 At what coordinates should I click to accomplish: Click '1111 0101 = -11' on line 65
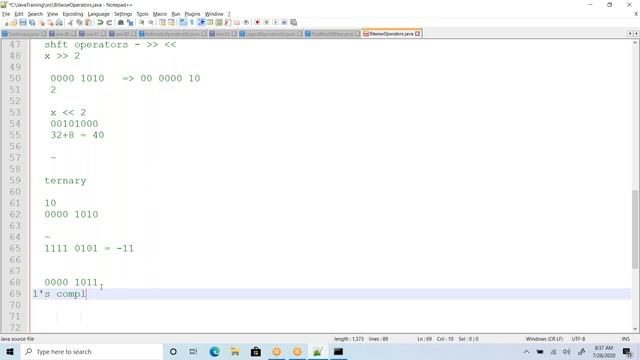89,248
